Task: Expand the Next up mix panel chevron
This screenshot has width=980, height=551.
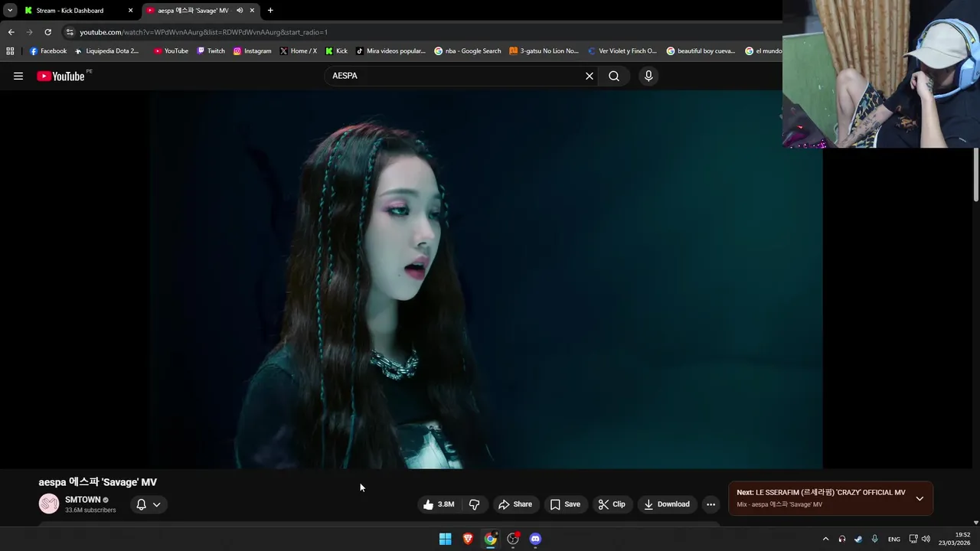Action: tap(920, 498)
